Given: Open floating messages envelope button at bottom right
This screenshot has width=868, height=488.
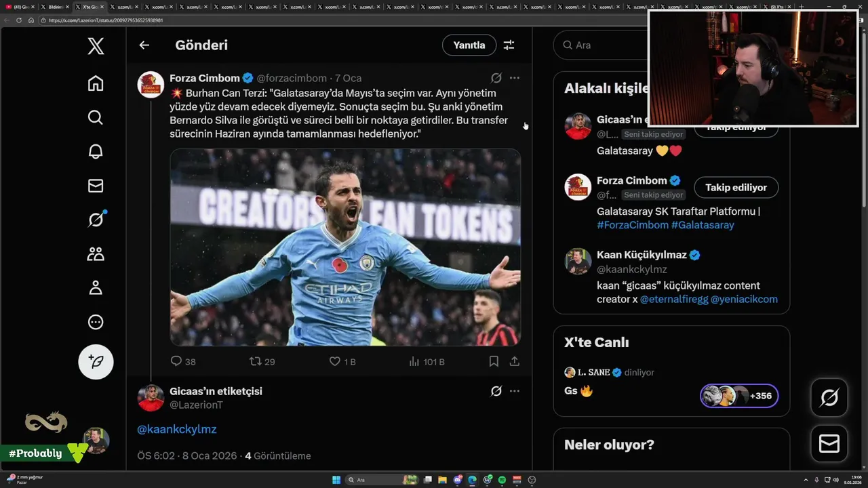Looking at the screenshot, I should tap(829, 443).
